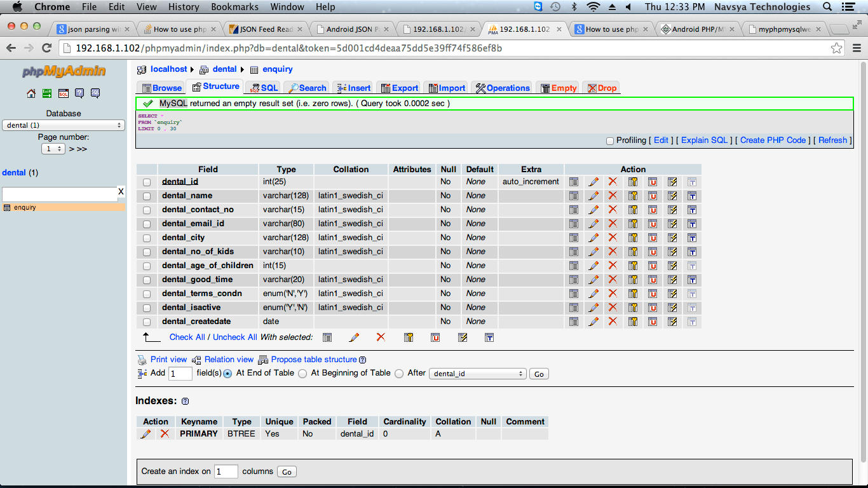Check the dental_id row checkbox
Image resolution: width=868 pixels, height=488 pixels.
(x=147, y=181)
